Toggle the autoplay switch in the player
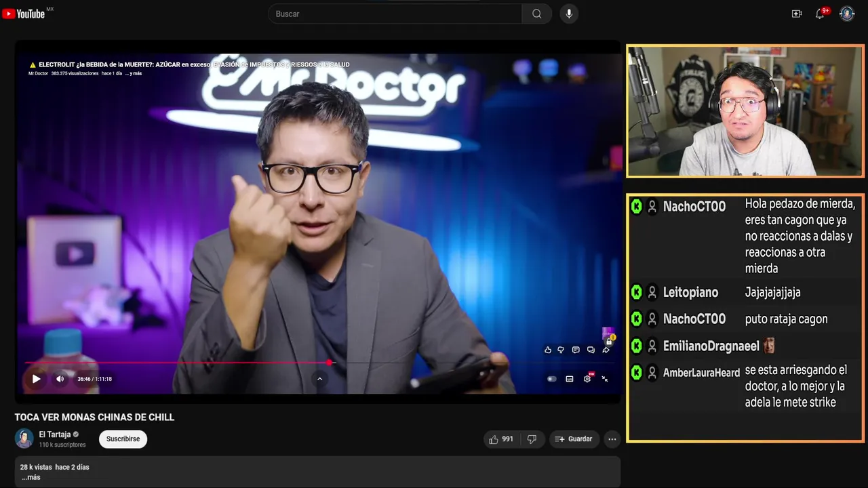Screen dimensions: 868x488 (552, 379)
